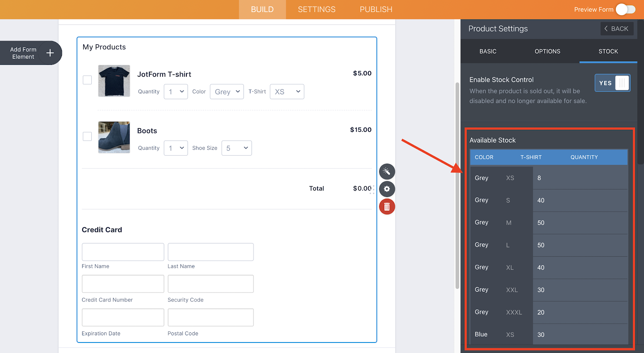Open the BASIC product settings tab

[488, 51]
